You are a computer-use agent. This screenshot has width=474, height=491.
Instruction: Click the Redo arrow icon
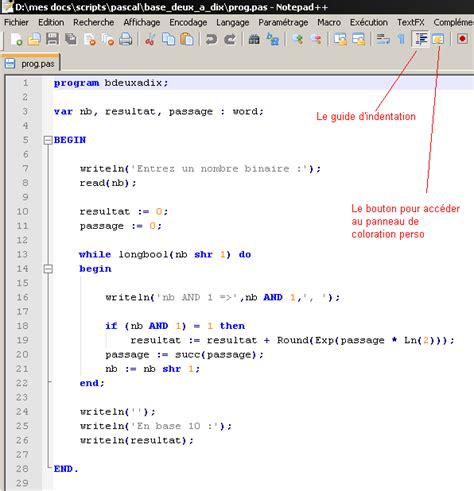coord(230,39)
